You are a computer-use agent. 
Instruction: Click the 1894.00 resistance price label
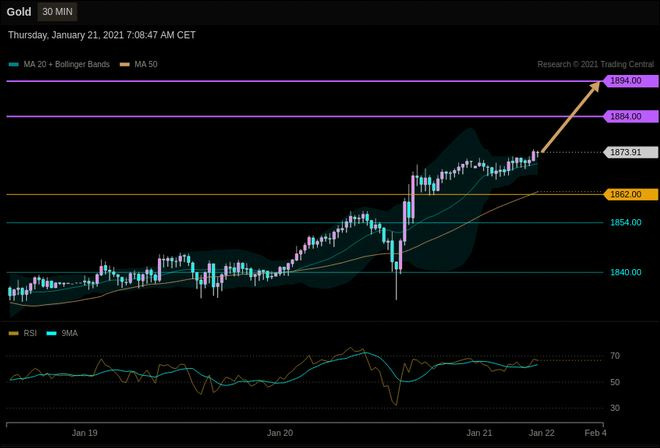(631, 81)
